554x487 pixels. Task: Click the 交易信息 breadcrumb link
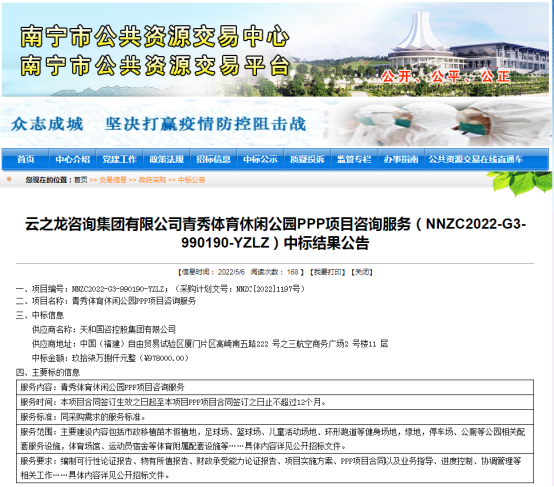113,180
